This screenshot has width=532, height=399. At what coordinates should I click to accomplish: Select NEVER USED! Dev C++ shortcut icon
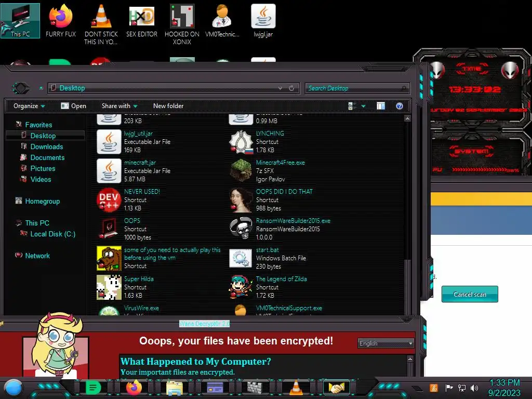click(109, 200)
